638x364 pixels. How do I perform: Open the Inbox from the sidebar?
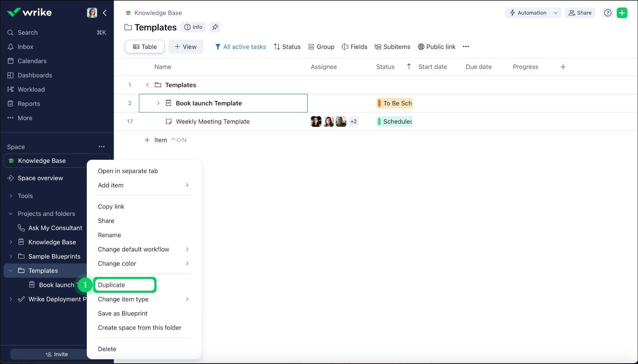click(25, 46)
